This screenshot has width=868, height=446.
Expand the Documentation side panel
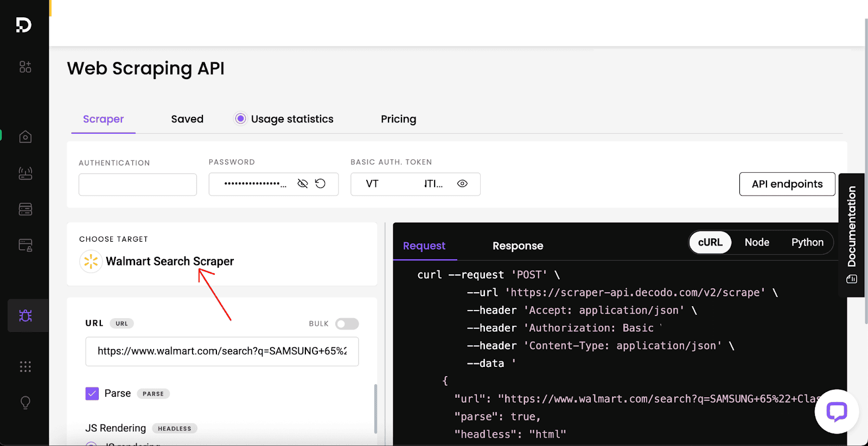(x=852, y=235)
